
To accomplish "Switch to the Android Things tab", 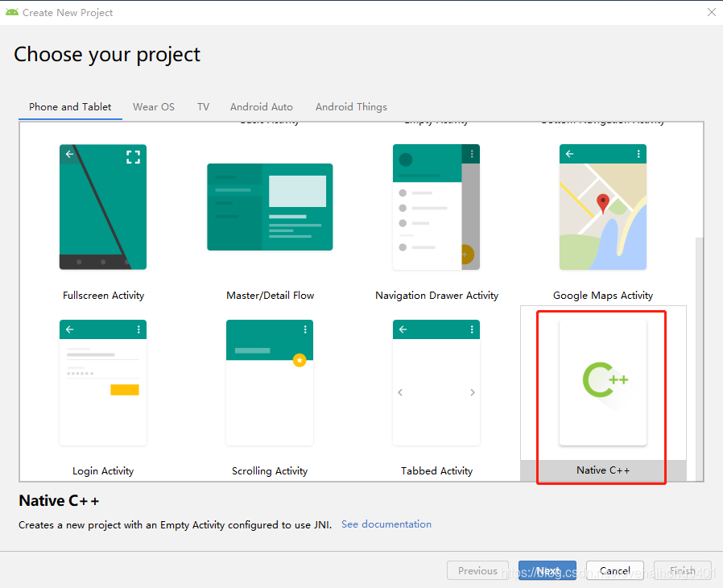I will [351, 107].
